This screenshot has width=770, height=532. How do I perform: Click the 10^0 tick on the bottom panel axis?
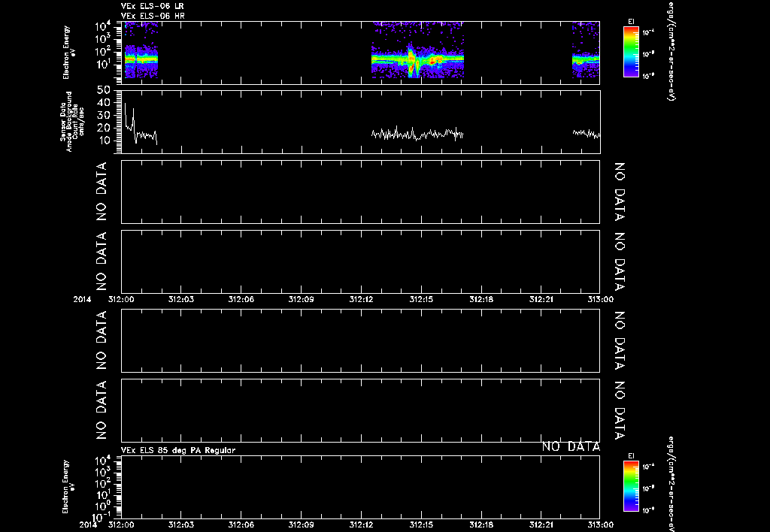pos(104,506)
